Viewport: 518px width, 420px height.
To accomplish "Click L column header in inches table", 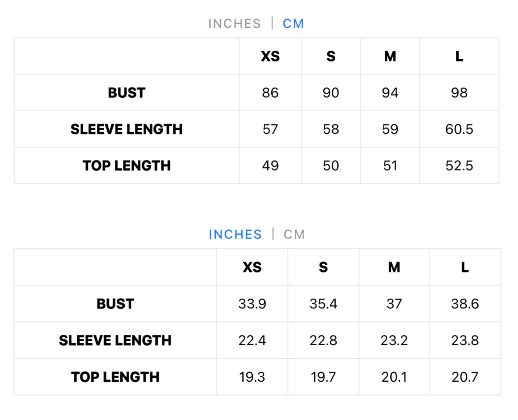I will pyautogui.click(x=465, y=267).
